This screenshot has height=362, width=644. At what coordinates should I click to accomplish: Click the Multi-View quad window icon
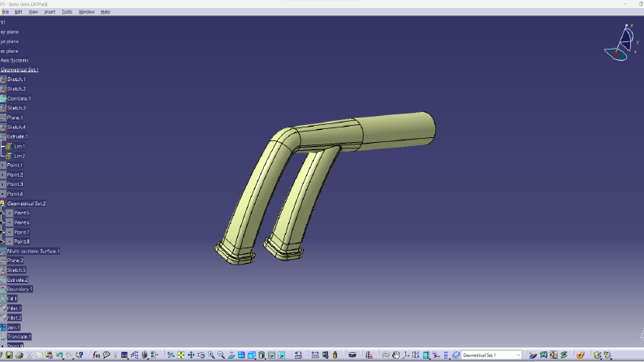coord(241,355)
